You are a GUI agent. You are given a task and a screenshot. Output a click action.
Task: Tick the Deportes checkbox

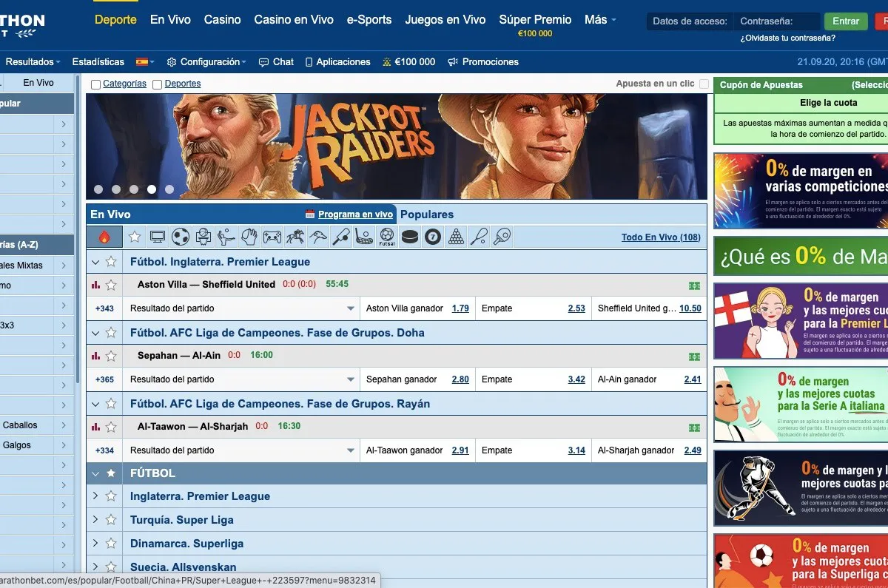(x=157, y=84)
